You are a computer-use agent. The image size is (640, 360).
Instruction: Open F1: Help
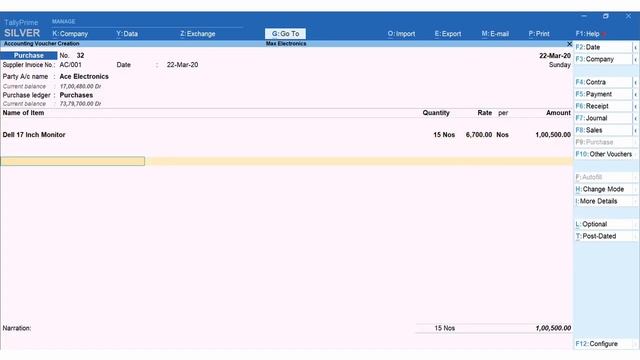click(587, 34)
